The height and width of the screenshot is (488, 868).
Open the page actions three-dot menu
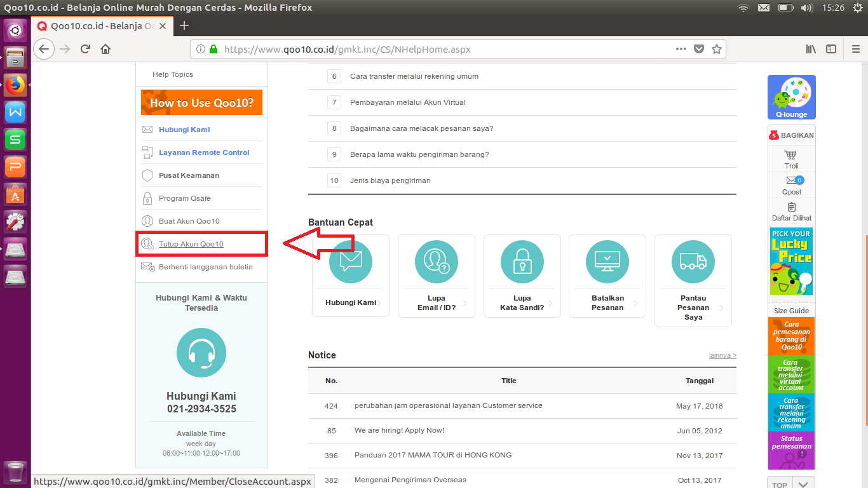click(681, 49)
